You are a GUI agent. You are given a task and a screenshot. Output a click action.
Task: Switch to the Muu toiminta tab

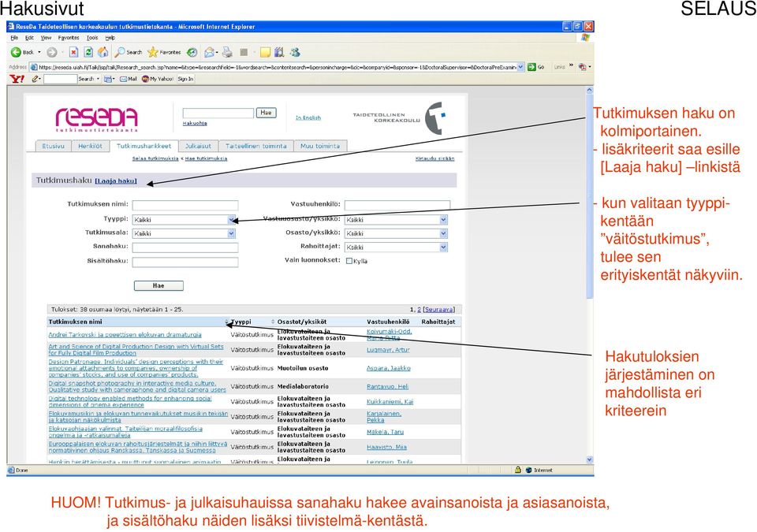coord(320,146)
